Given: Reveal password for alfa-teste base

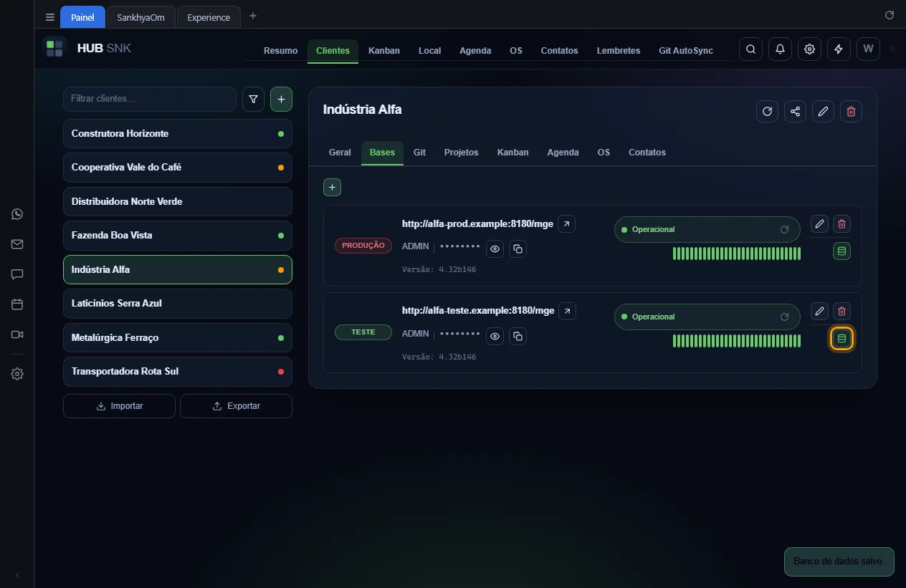Looking at the screenshot, I should click(x=495, y=336).
